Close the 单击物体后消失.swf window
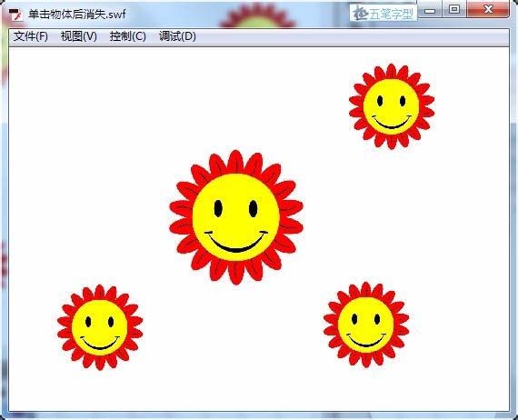This screenshot has height=420, width=518. click(x=488, y=9)
